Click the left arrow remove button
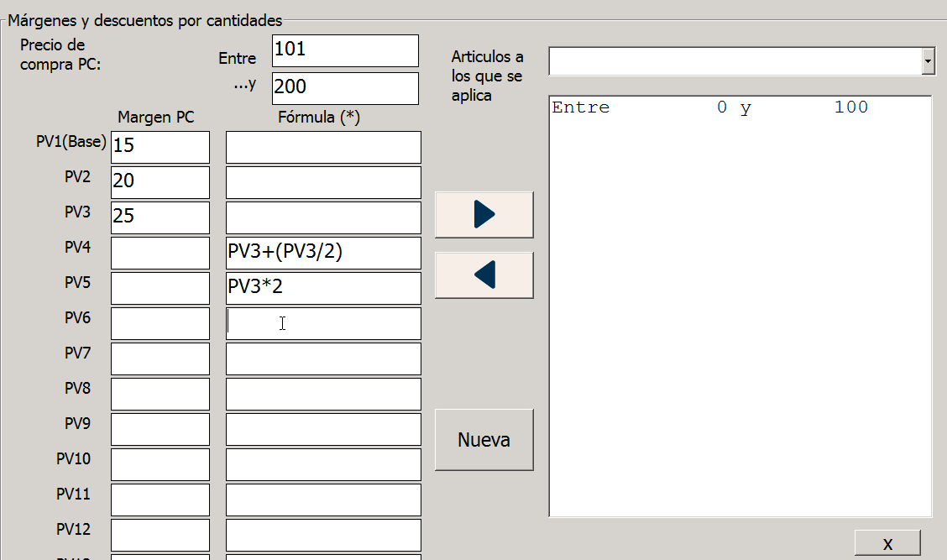This screenshot has width=947, height=560. 484,275
